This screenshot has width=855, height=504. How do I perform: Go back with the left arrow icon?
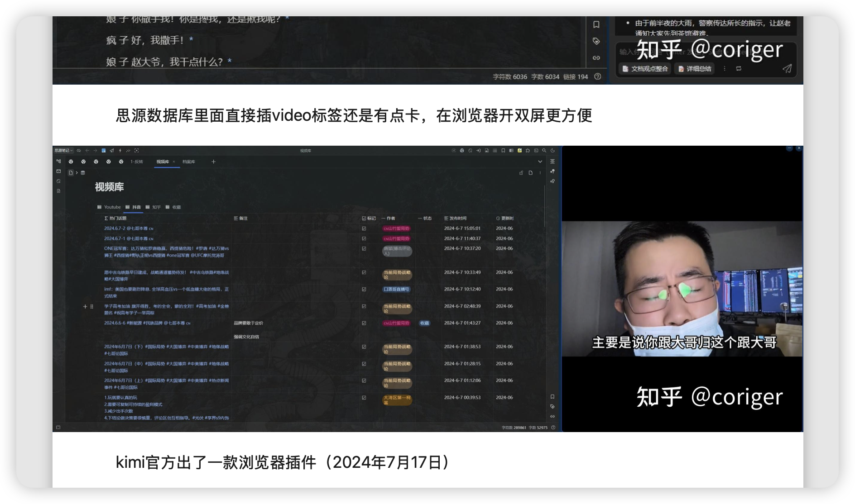(x=87, y=150)
